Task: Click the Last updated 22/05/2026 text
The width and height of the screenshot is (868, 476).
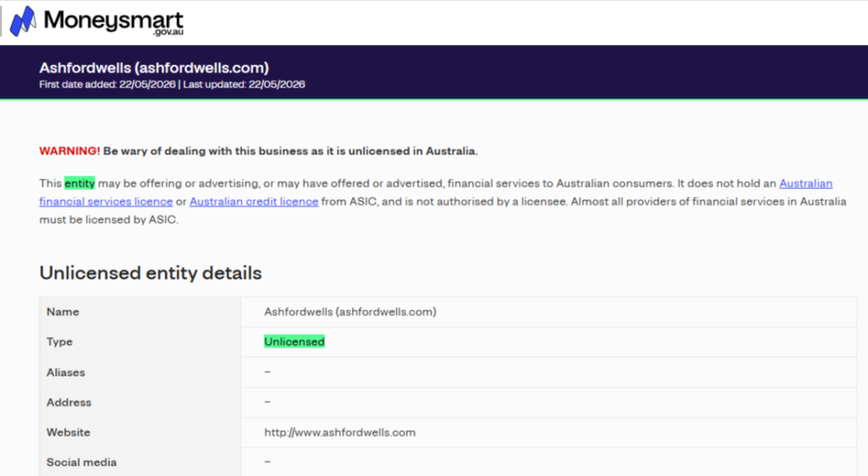Action: (x=244, y=84)
